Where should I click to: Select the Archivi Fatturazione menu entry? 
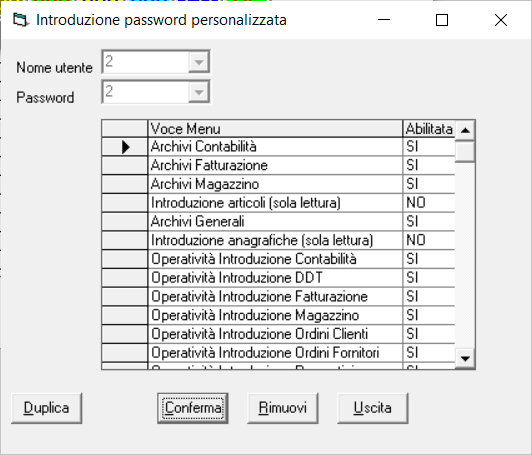click(275, 166)
